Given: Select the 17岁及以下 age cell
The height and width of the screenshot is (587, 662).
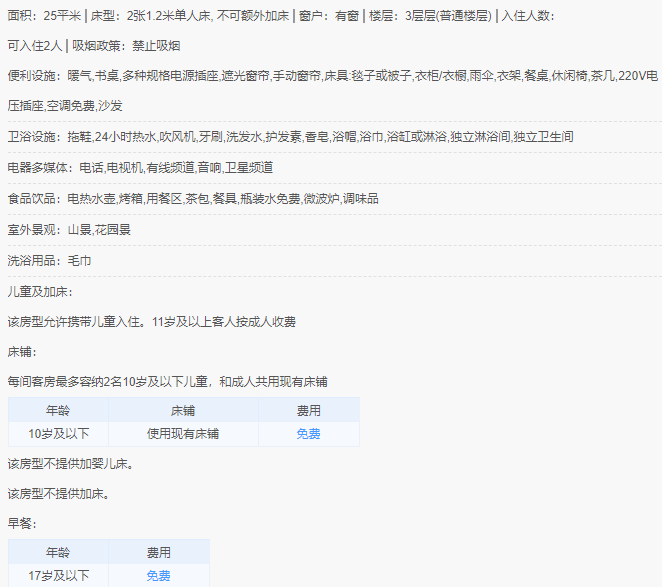Looking at the screenshot, I should coord(58,576).
